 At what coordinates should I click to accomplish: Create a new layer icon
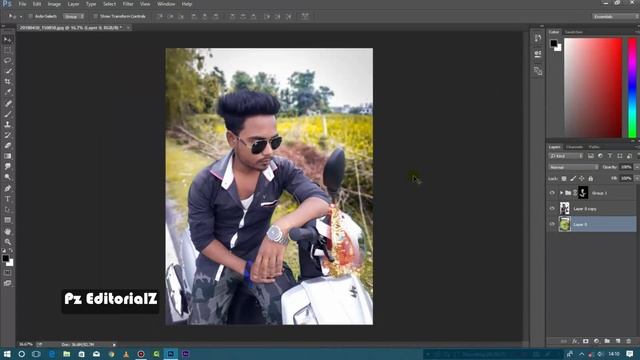[618, 341]
